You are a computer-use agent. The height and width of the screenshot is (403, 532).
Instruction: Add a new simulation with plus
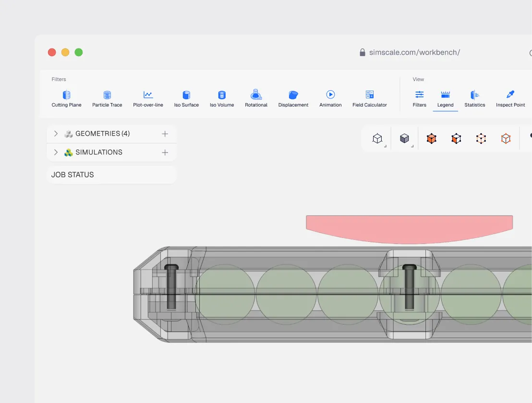point(165,153)
